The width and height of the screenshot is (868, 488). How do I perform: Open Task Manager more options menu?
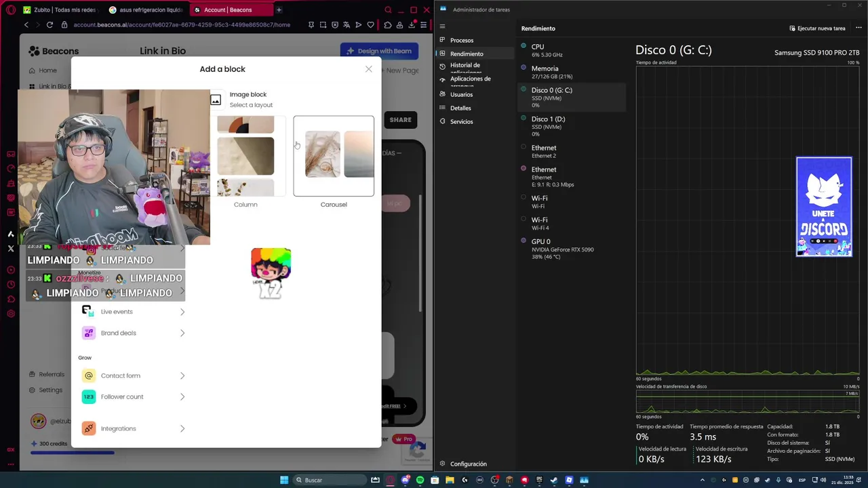tap(859, 28)
